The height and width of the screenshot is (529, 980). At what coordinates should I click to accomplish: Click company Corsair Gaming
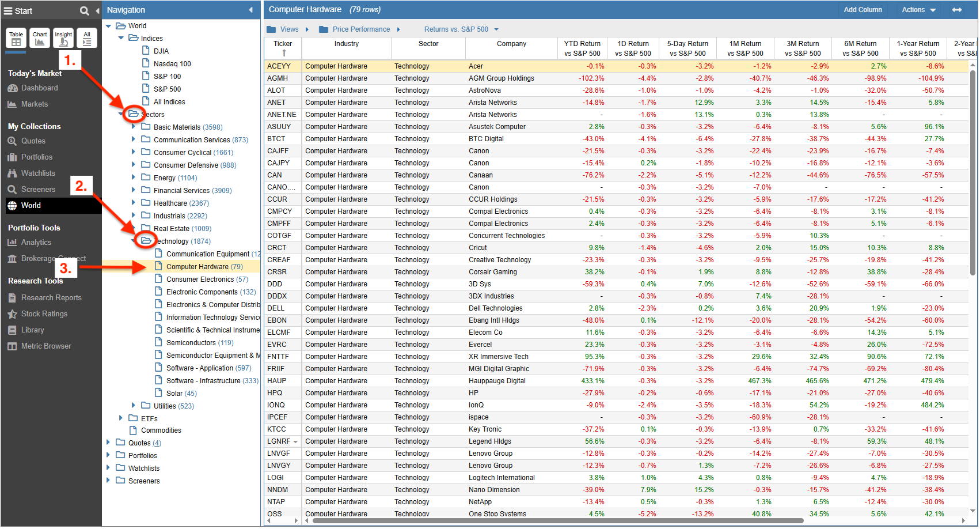[x=492, y=272]
